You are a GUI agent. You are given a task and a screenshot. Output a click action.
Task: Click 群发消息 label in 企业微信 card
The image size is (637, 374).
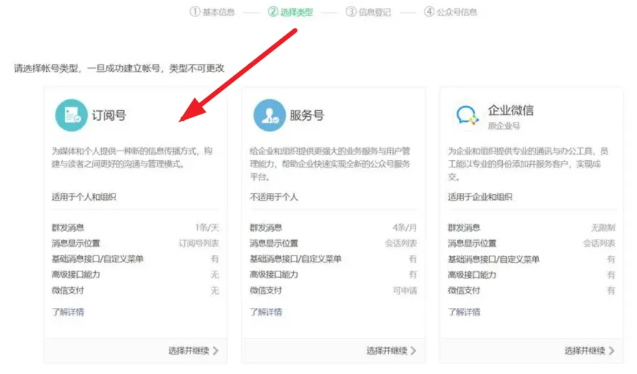(464, 227)
